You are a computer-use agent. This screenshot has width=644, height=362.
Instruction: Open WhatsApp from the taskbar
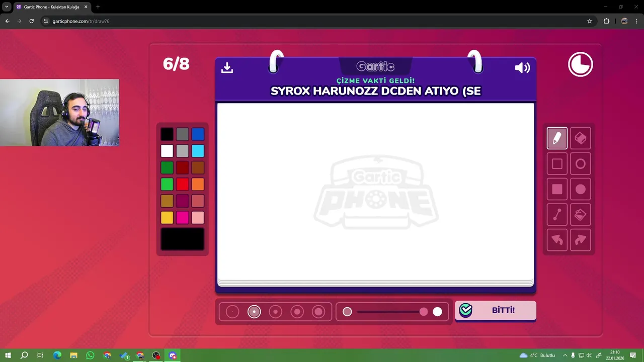pos(90,355)
